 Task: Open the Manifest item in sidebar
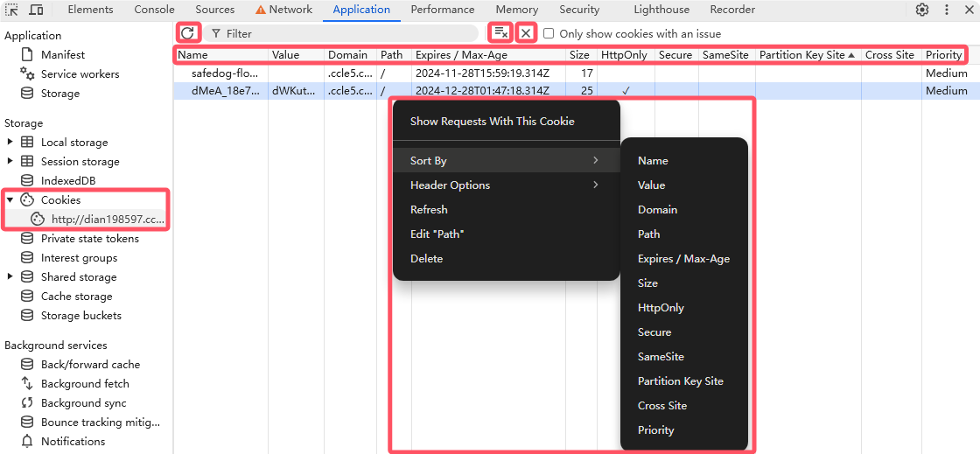point(63,55)
